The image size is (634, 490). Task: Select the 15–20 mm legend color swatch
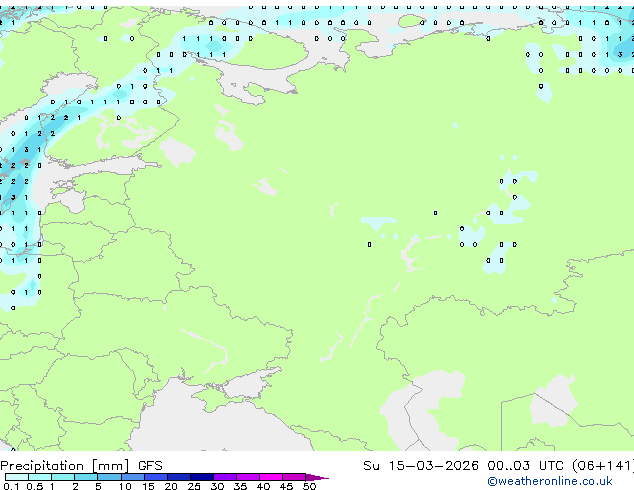tap(156, 477)
